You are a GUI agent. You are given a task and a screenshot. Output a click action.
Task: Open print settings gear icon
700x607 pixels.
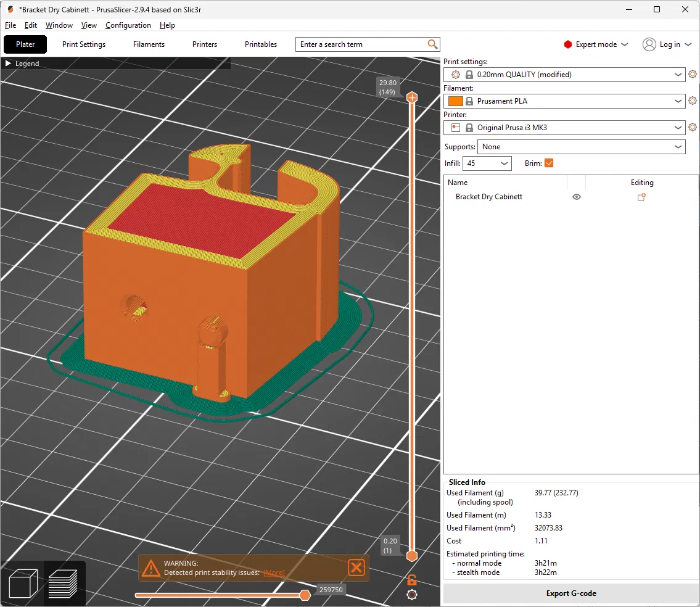click(693, 74)
